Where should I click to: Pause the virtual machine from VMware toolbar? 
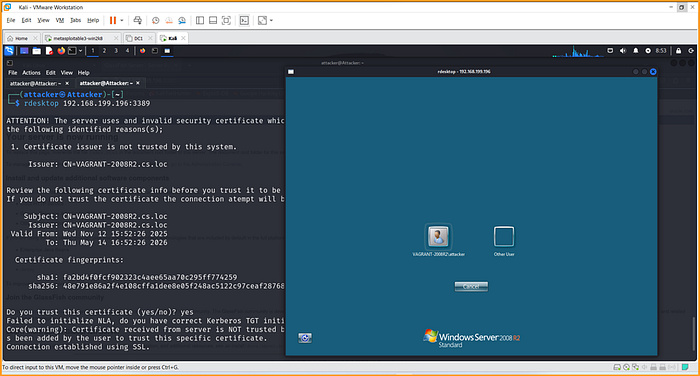(113, 21)
